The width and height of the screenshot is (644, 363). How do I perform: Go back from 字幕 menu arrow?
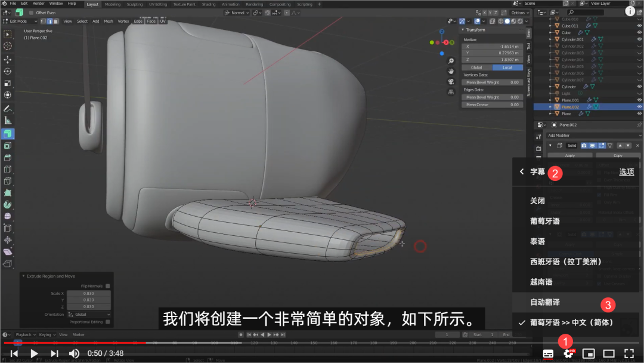522,172
